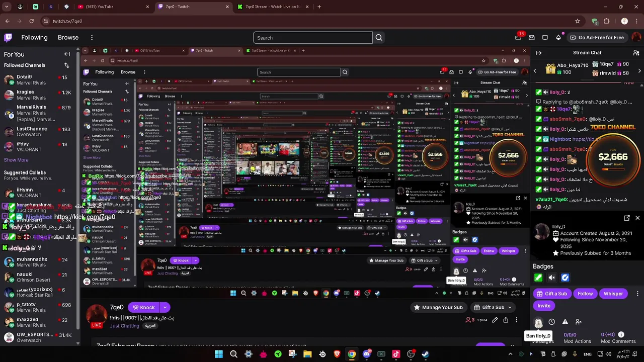
Task: Switch to the (3615) YouTube tab
Action: (x=113, y=7)
